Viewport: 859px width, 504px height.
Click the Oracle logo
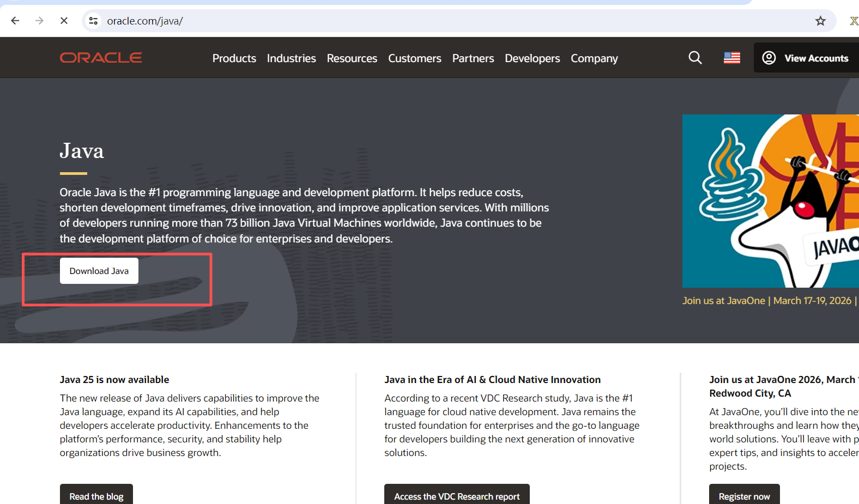click(x=101, y=58)
